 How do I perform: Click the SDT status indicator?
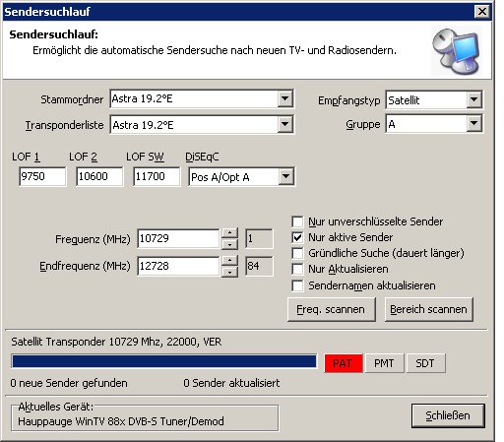tap(425, 363)
